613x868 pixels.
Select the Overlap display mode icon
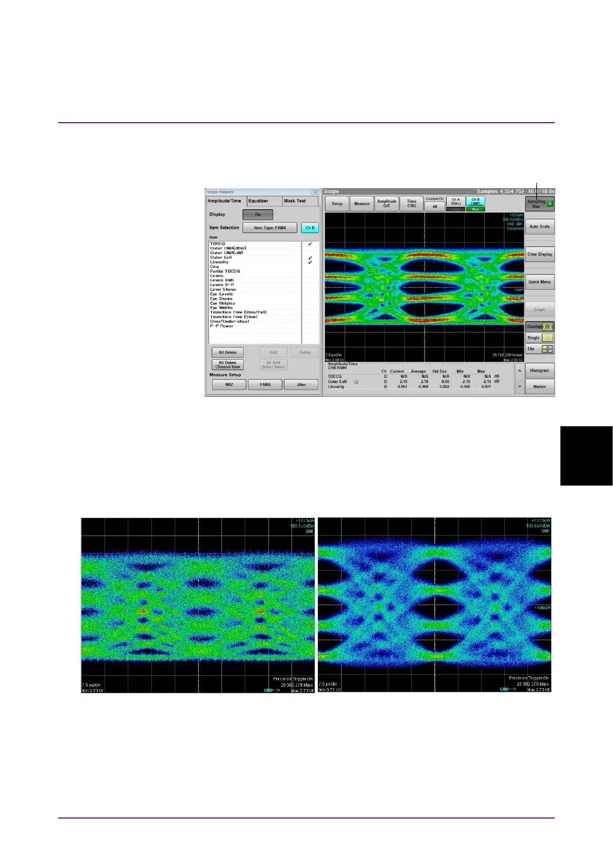548,327
